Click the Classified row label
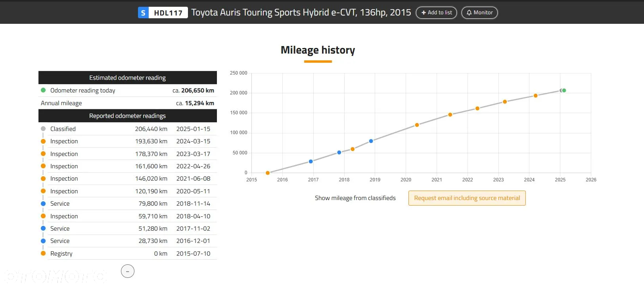This screenshot has height=287, width=644. pos(63,129)
